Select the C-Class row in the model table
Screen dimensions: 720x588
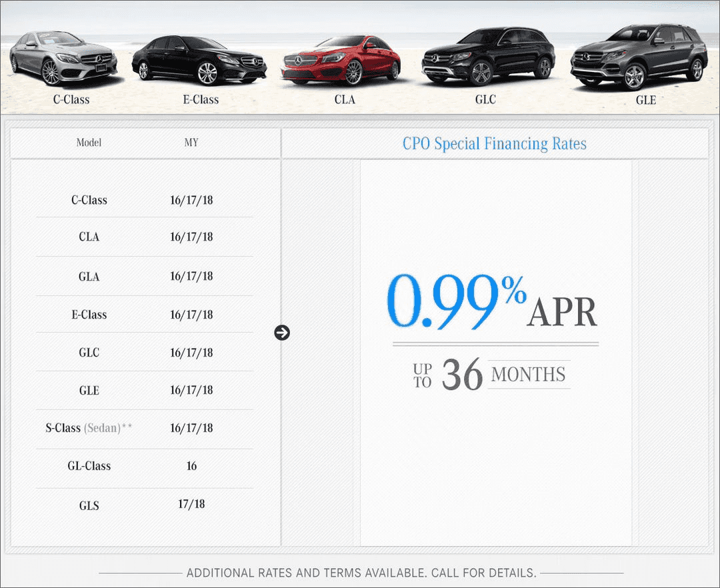pyautogui.click(x=145, y=200)
